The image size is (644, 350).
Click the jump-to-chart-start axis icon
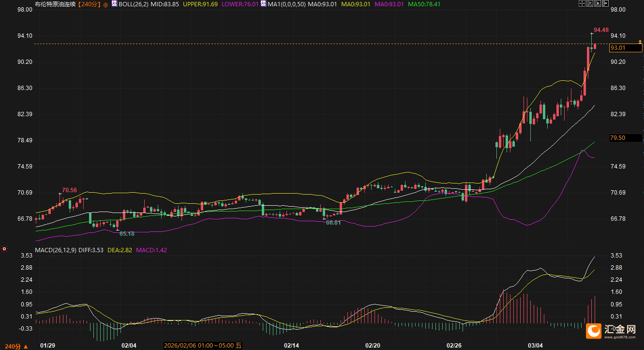[x=590, y=4]
